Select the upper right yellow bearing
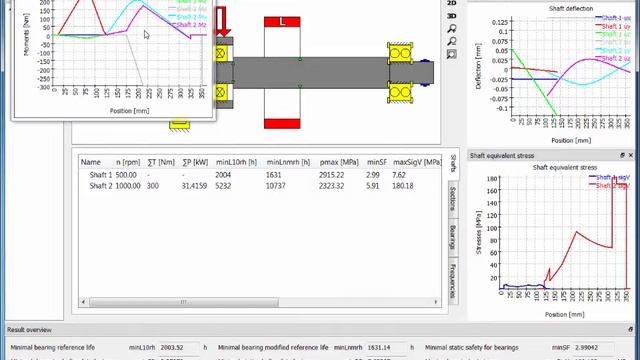This screenshot has width=640, height=360. 400,53
